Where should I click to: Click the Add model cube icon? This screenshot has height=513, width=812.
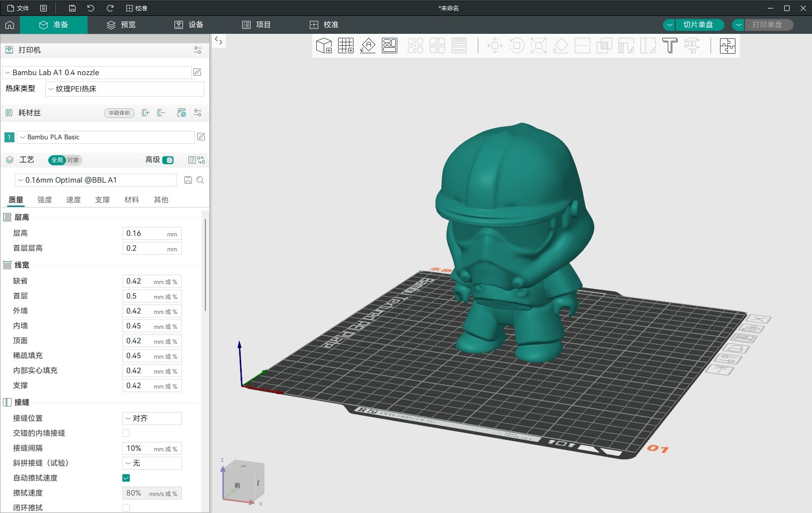324,46
